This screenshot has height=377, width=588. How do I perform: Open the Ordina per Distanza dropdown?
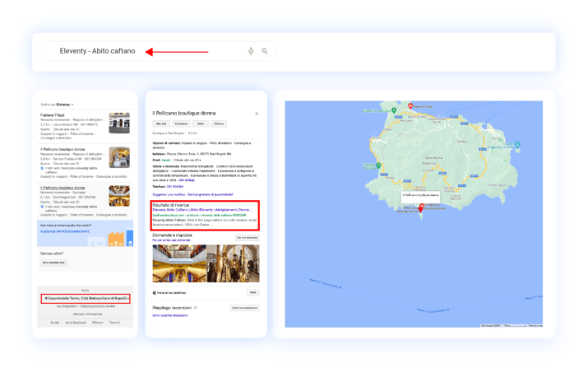click(x=57, y=105)
